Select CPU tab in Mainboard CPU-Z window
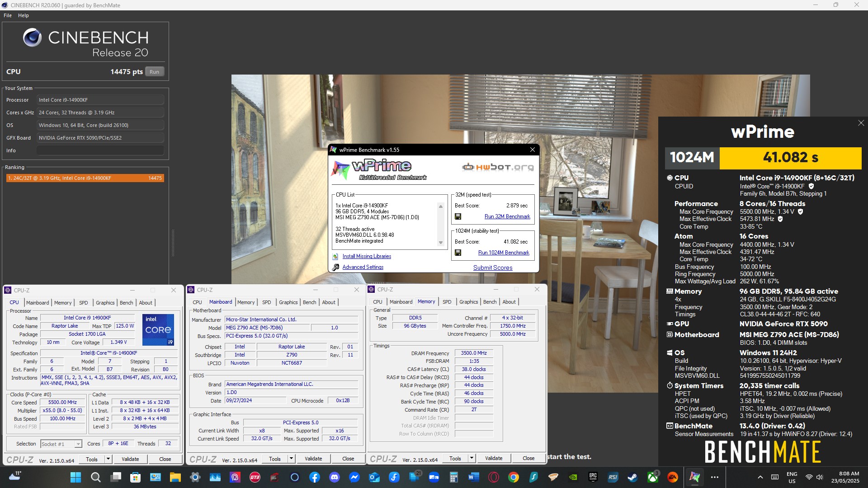 198,302
